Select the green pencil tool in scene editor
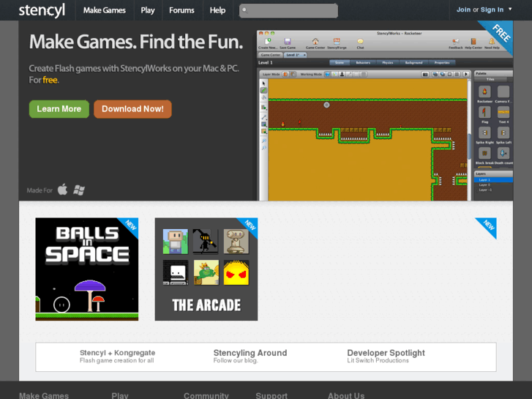This screenshot has width=532, height=399. coord(263,90)
